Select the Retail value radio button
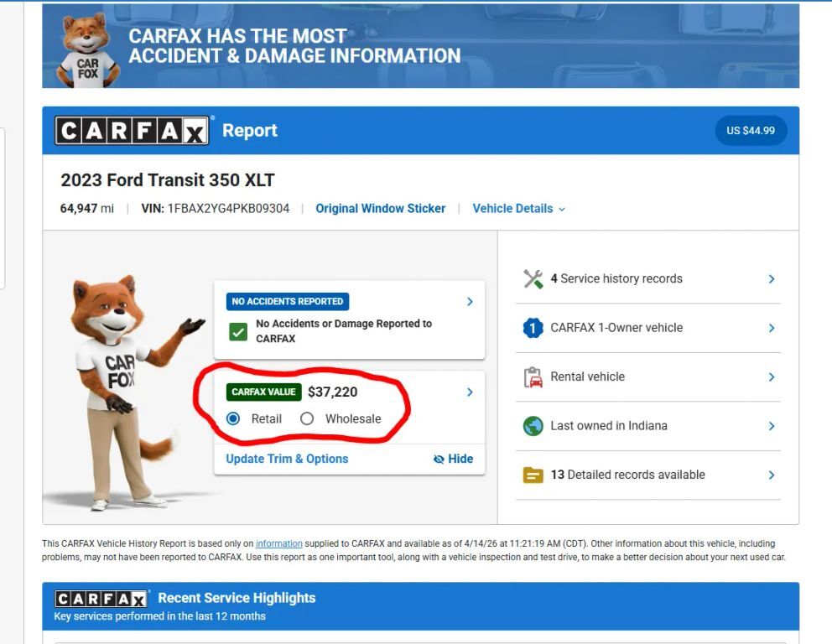 pos(233,418)
